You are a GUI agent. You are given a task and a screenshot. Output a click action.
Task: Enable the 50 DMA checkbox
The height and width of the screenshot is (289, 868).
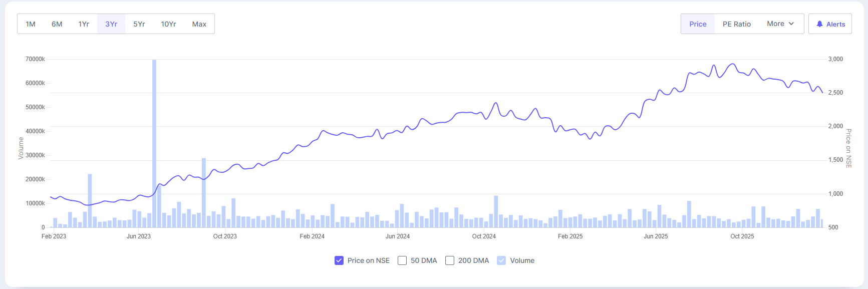click(x=402, y=260)
